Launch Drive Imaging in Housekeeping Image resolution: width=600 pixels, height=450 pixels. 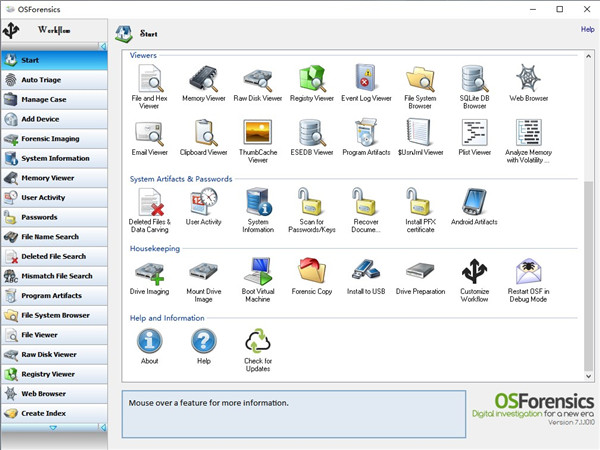pyautogui.click(x=150, y=272)
